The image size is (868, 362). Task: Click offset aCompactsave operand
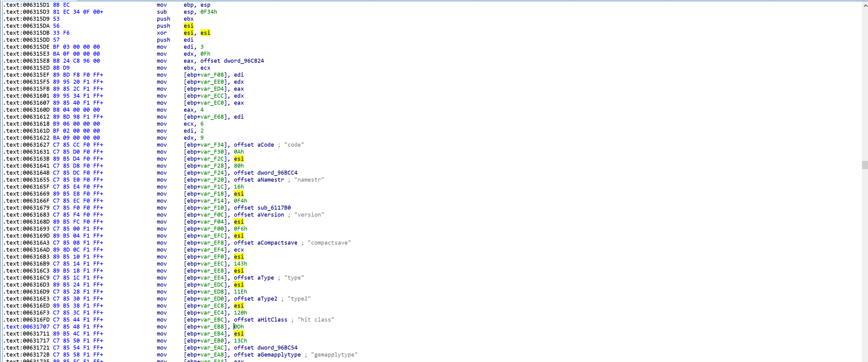(x=266, y=242)
